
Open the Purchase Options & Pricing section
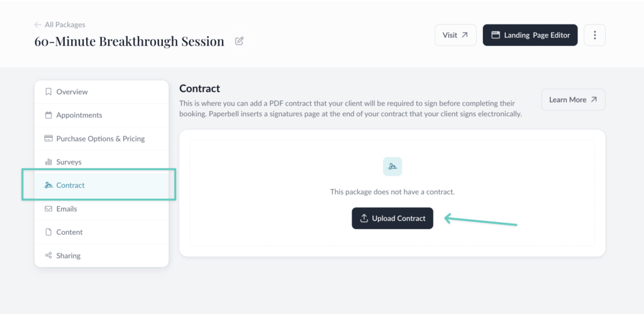point(101,139)
